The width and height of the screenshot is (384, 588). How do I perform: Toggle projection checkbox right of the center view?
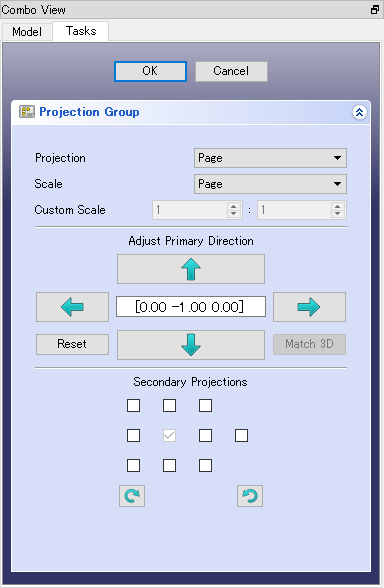click(x=206, y=435)
